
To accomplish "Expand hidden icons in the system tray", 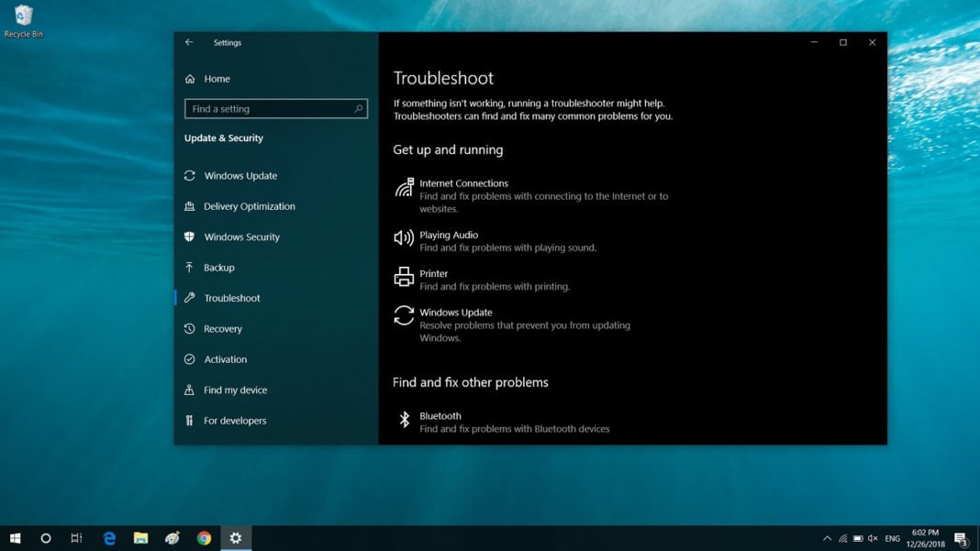I will (x=825, y=538).
